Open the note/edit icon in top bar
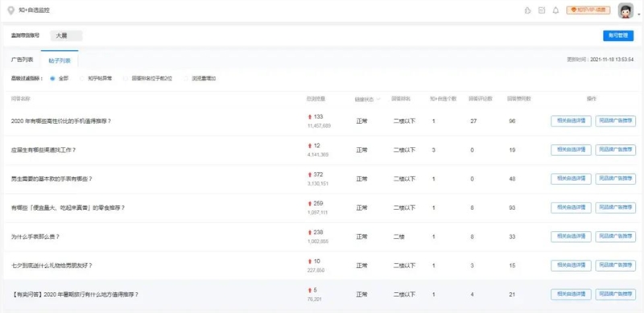Image resolution: width=644 pixels, height=313 pixels. coord(542,10)
